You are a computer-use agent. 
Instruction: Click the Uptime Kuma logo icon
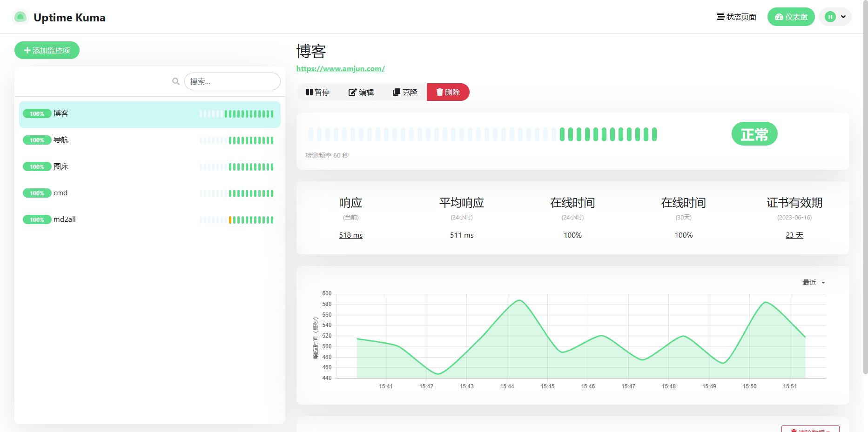(x=20, y=17)
